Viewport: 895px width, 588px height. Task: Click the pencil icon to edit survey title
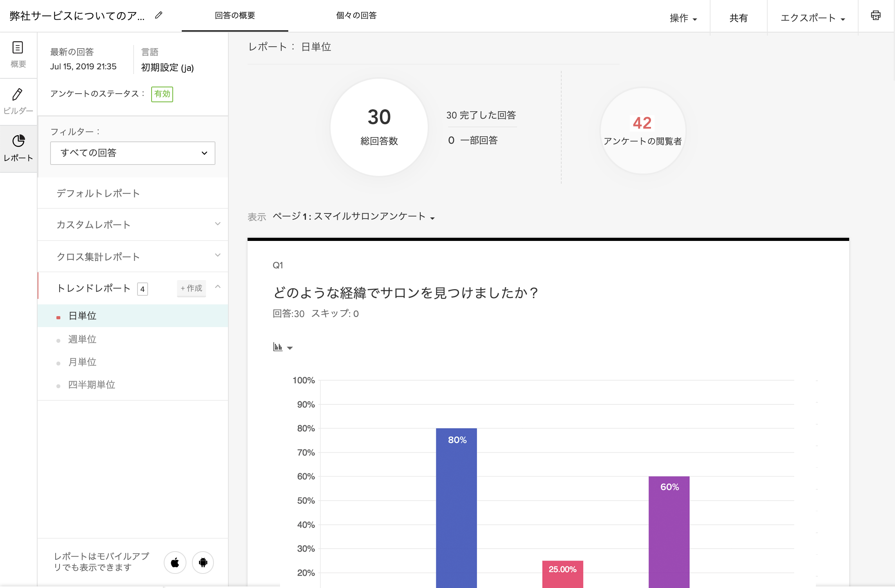(x=159, y=15)
